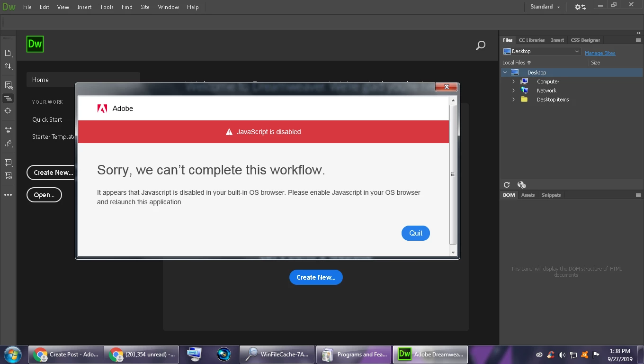The height and width of the screenshot is (364, 644).
Task: Click the Computer icon in Files tree
Action: point(524,82)
